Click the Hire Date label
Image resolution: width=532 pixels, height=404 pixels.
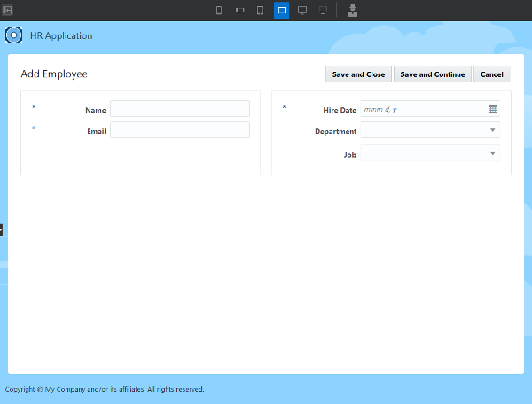[340, 110]
